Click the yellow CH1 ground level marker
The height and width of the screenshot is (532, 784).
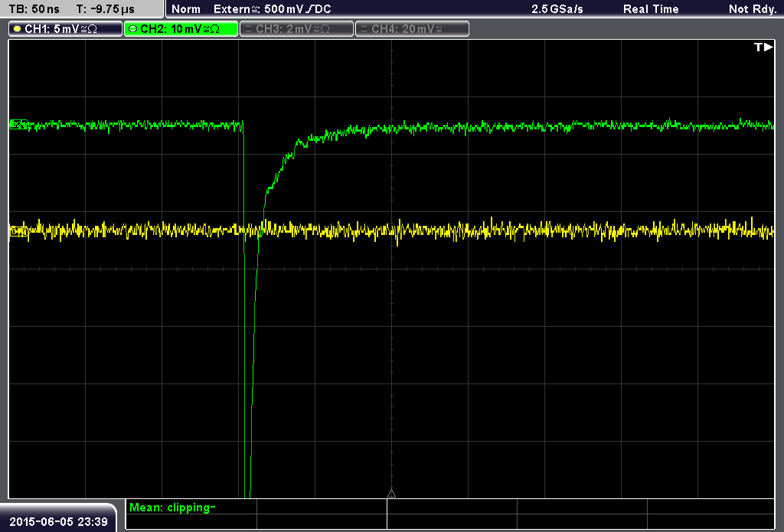[19, 231]
